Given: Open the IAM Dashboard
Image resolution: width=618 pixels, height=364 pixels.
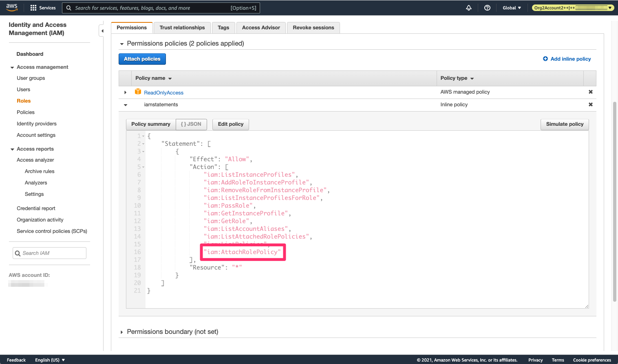Looking at the screenshot, I should pos(30,54).
